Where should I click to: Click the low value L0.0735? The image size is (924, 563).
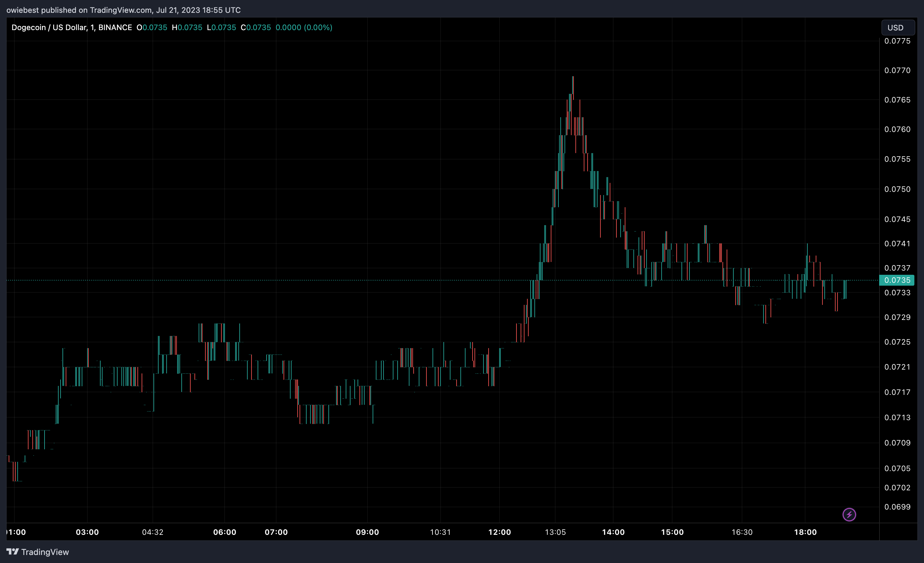221,27
